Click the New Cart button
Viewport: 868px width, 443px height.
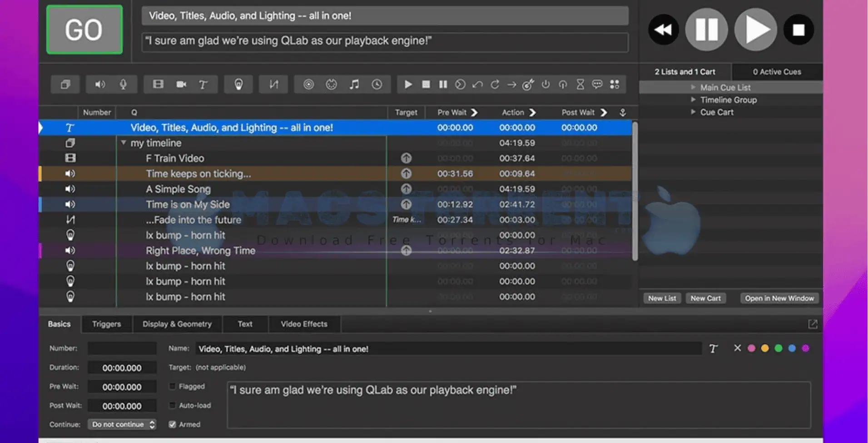pyautogui.click(x=706, y=298)
